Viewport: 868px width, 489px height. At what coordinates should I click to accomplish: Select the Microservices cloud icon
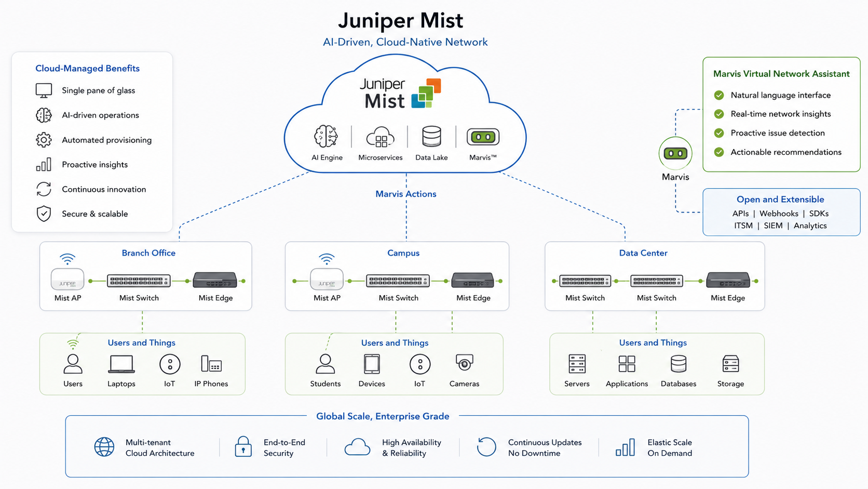(381, 138)
